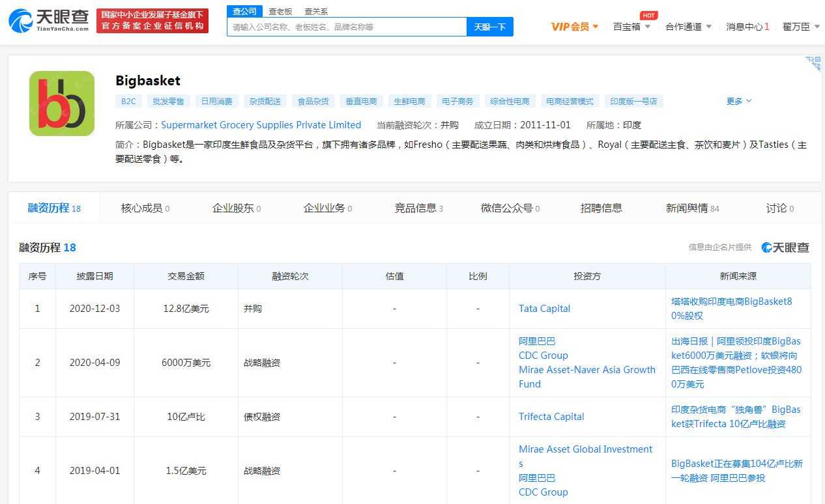Click the 交易金额 column header
Viewport: 825px width, 504px height.
(186, 276)
